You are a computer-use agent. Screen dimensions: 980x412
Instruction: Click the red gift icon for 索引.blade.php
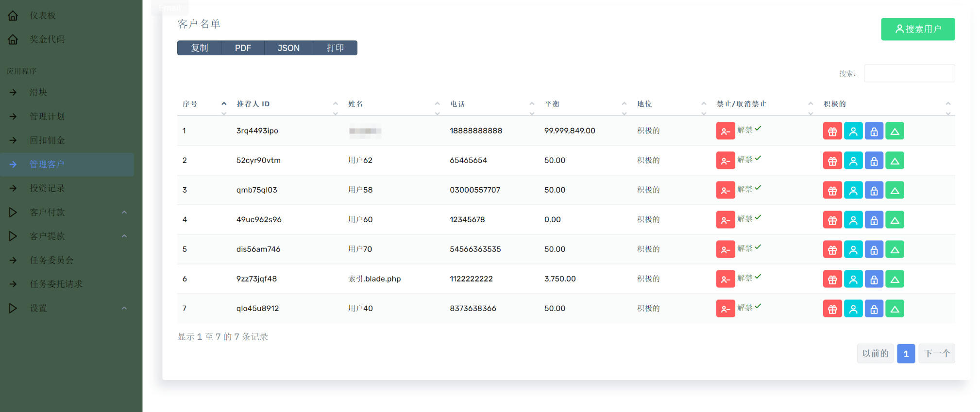tap(832, 279)
